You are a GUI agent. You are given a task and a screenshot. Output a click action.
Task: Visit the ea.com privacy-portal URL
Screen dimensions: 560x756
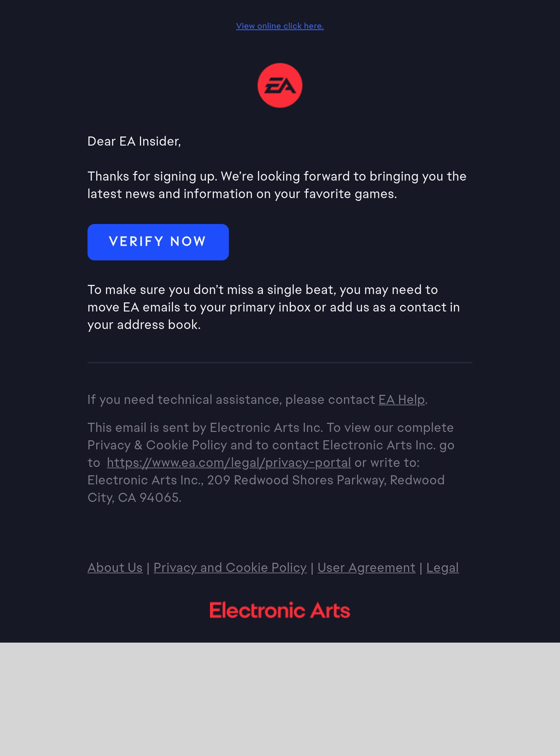229,463
